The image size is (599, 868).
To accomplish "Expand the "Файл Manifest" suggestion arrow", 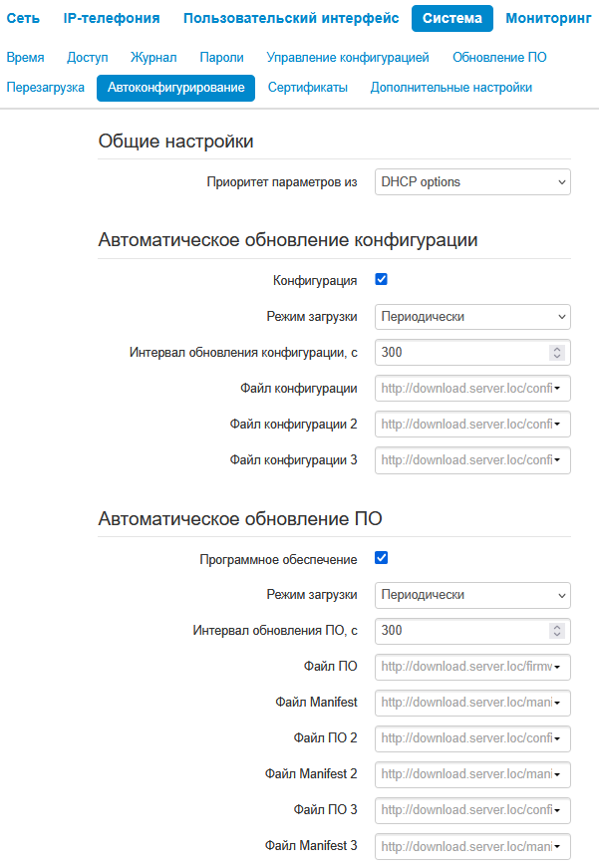I will 557,703.
